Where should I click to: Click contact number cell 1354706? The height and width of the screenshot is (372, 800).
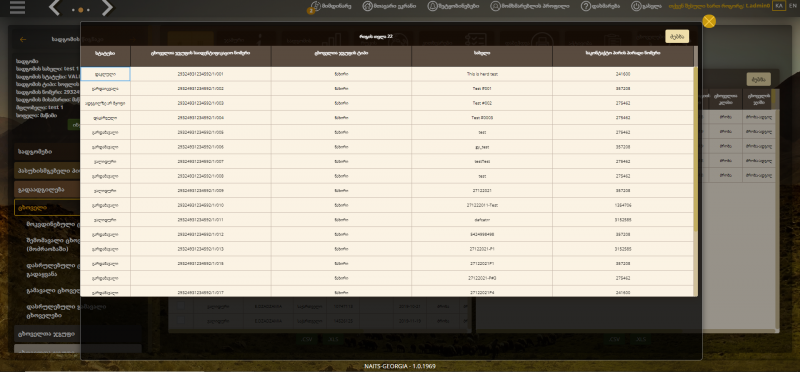pos(622,205)
